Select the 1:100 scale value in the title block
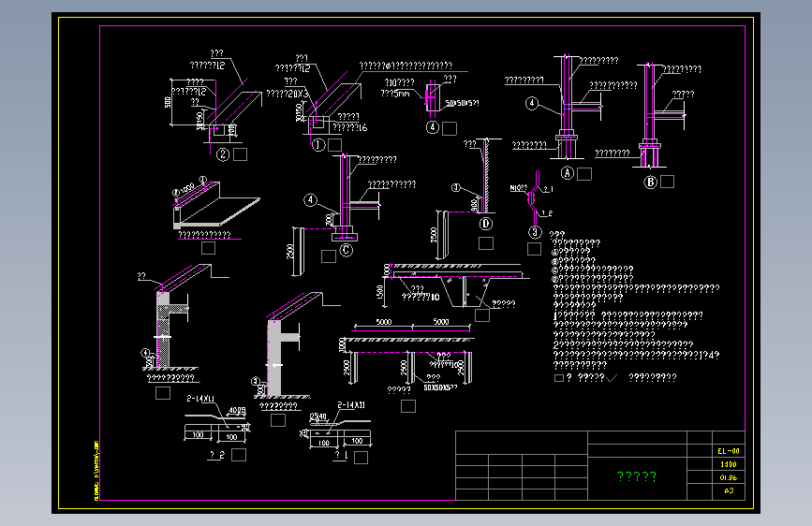The image size is (812, 526). [x=728, y=464]
